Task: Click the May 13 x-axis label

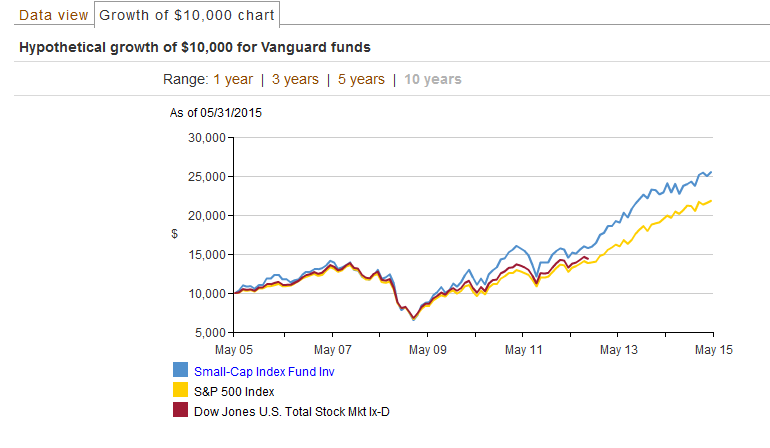Action: click(x=618, y=350)
